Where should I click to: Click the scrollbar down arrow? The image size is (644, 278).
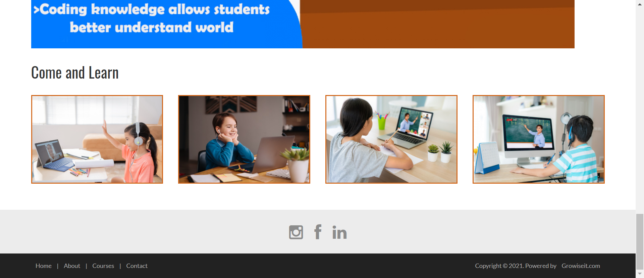click(x=640, y=274)
